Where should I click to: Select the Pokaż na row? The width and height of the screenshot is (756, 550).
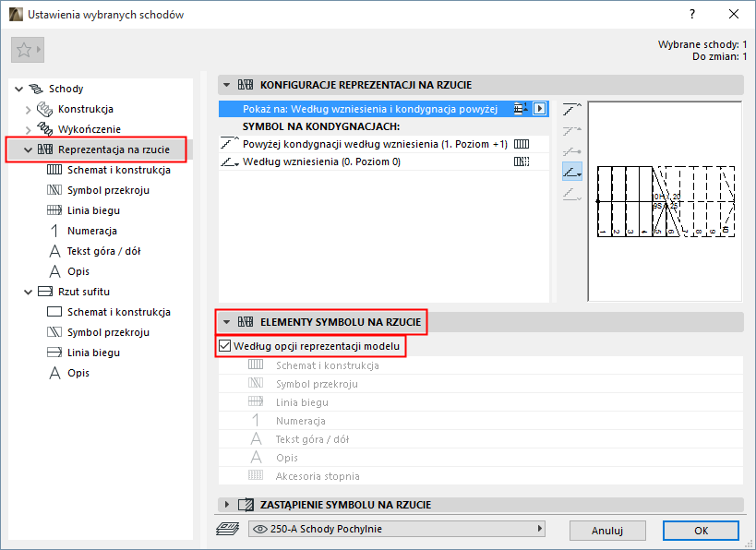(x=384, y=109)
